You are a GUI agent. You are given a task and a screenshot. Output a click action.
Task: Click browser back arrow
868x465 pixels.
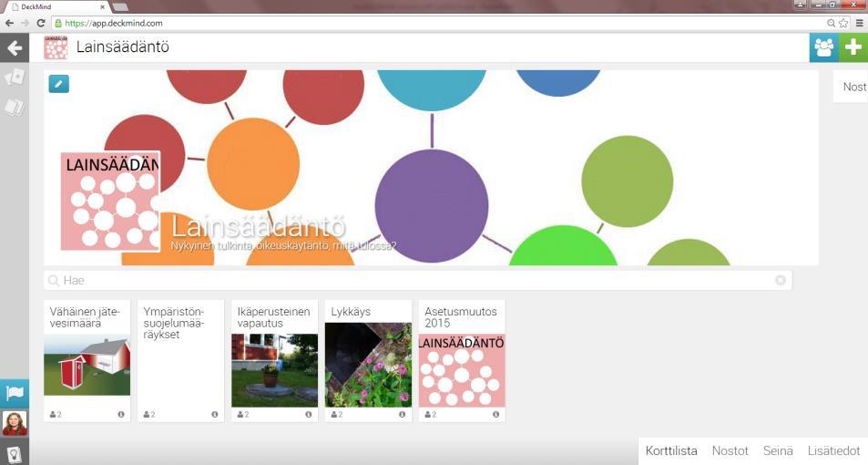point(9,23)
